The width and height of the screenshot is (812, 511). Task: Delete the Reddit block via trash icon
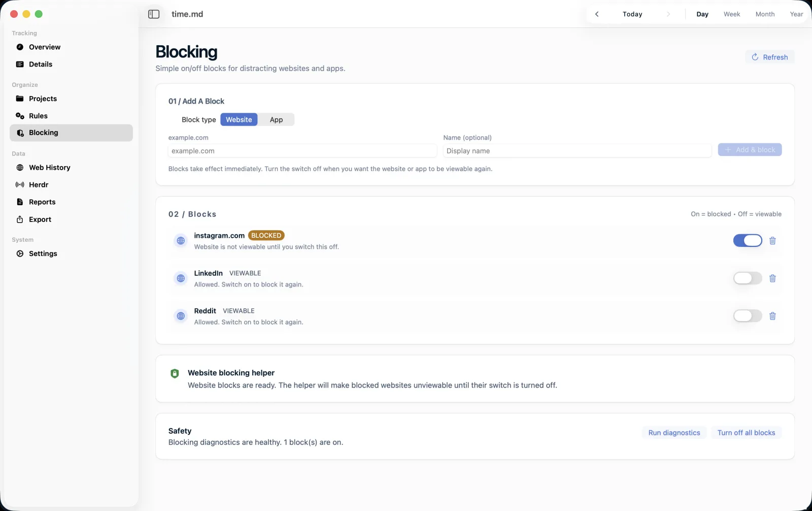click(772, 316)
